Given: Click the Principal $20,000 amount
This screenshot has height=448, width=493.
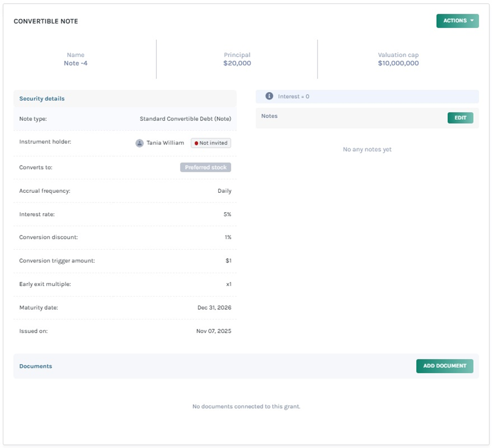Looking at the screenshot, I should pos(237,63).
